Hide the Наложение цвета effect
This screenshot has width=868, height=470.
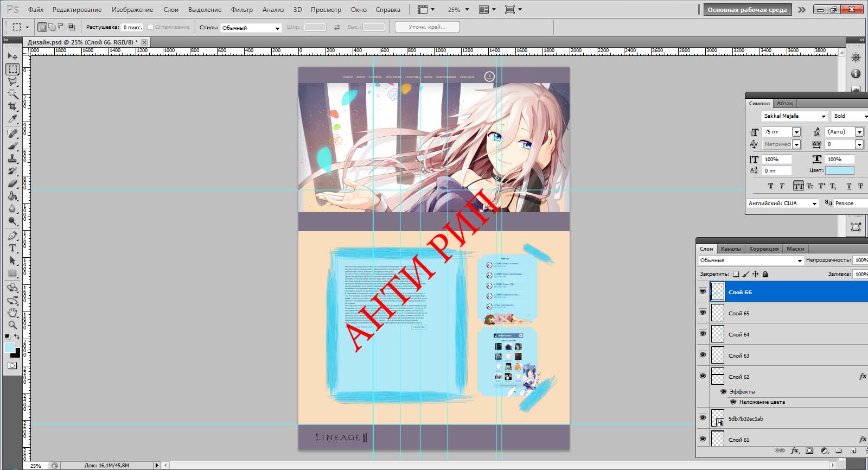click(x=733, y=402)
